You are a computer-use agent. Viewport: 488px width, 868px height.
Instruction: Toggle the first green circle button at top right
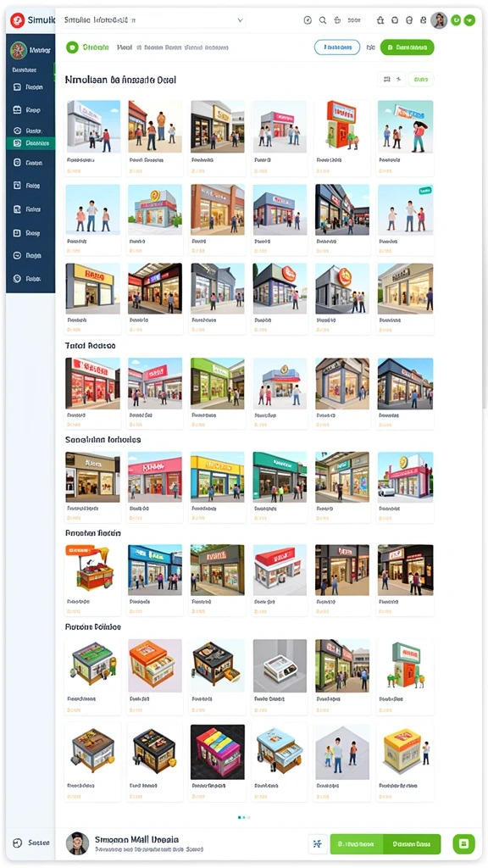(456, 20)
